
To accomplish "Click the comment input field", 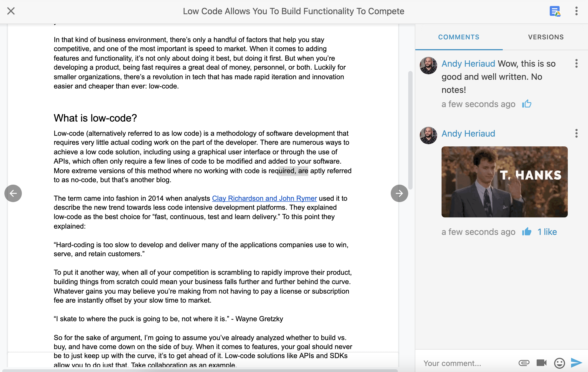I will tap(464, 363).
